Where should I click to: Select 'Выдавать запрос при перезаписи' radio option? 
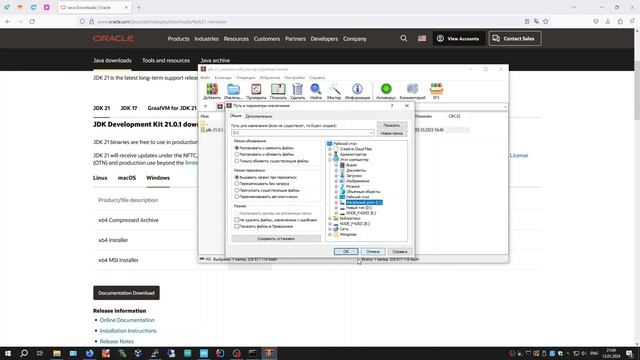(x=237, y=177)
